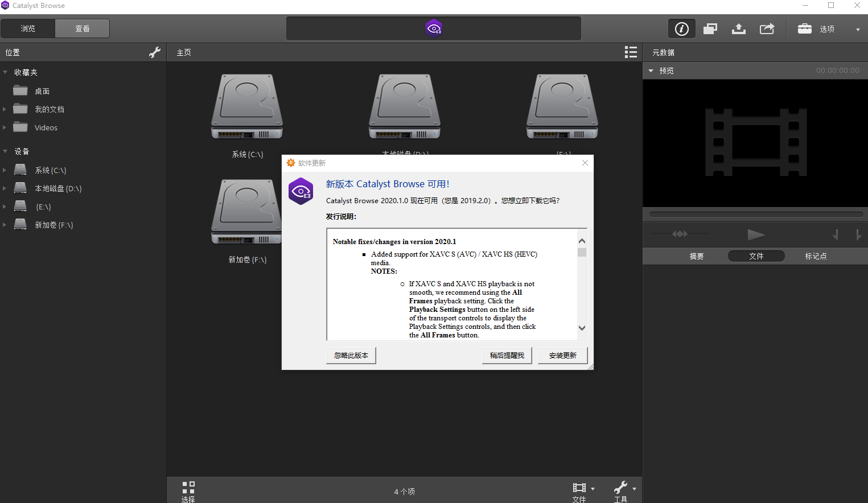Screen dimensions: 868x503
Task: Click release notes scroll up arrow
Action: [x=582, y=241]
